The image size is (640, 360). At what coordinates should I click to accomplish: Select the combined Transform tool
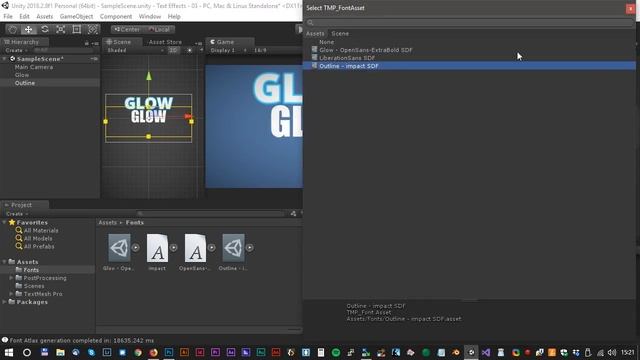click(93, 29)
